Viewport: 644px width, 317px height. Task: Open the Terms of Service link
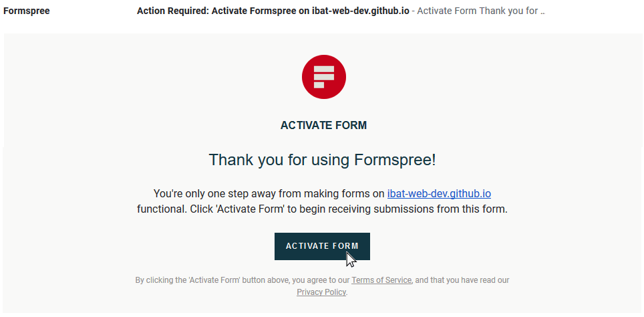[381, 280]
